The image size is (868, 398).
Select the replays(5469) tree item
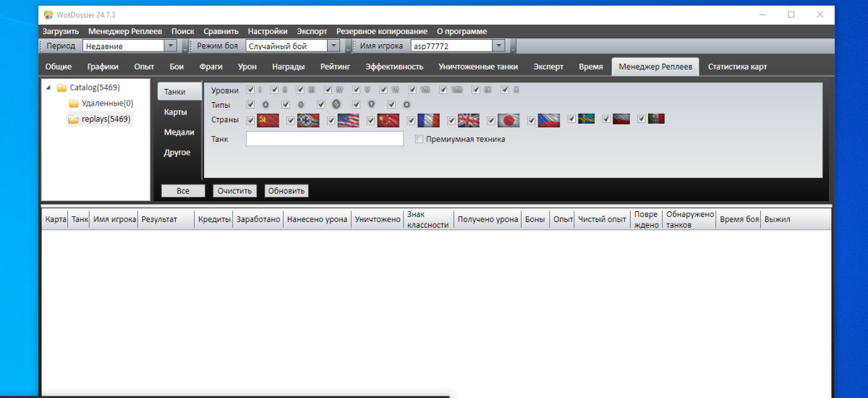99,119
